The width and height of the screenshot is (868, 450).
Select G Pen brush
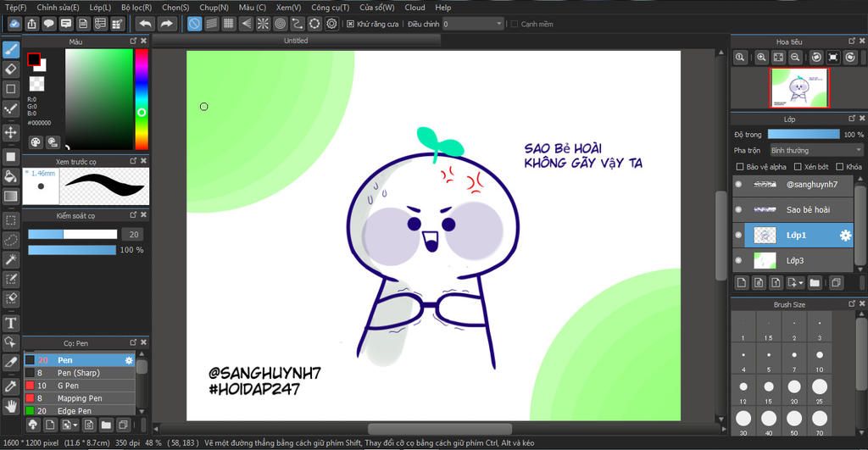tap(79, 386)
